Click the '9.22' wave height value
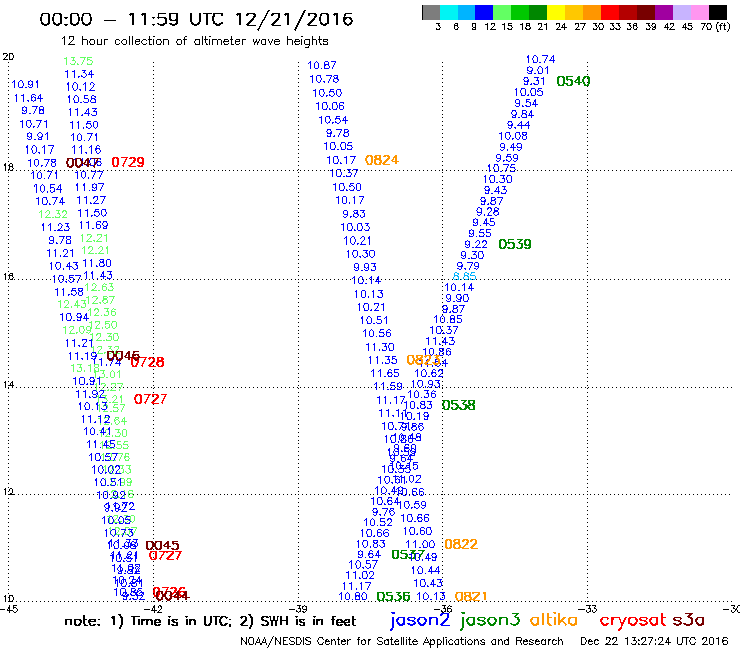Viewport: 740px width, 650px height. pos(476,244)
